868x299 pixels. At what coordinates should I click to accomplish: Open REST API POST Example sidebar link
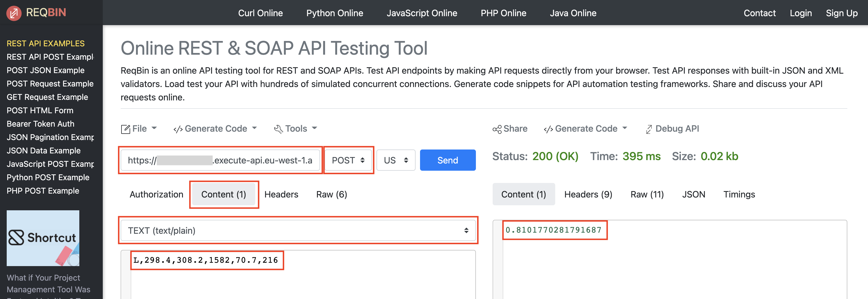tap(50, 57)
